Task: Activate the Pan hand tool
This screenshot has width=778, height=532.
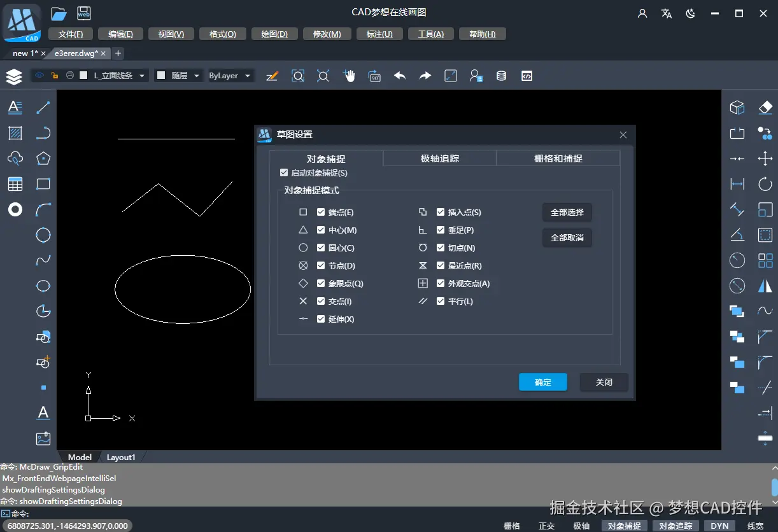Action: pos(349,76)
